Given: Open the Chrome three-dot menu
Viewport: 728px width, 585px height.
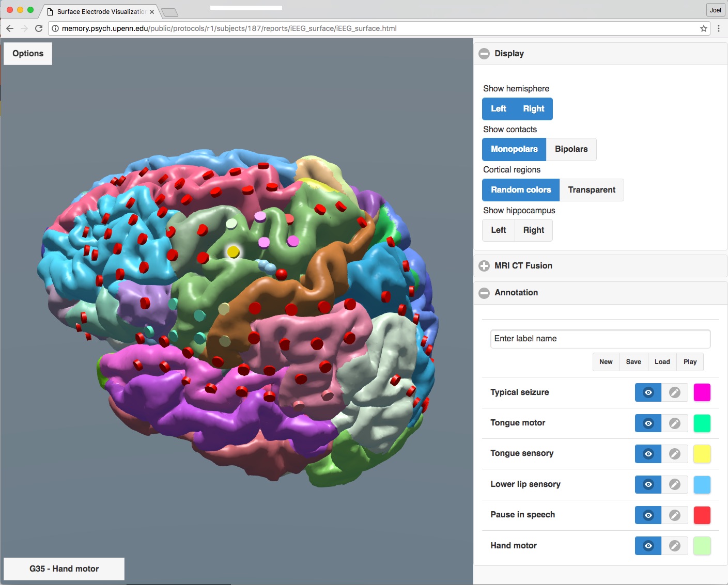Looking at the screenshot, I should [x=718, y=28].
